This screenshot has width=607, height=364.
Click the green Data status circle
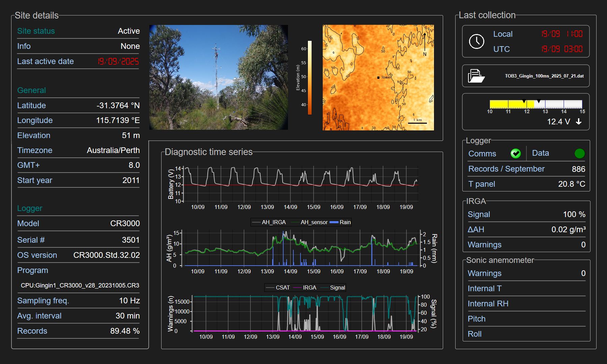tap(579, 153)
